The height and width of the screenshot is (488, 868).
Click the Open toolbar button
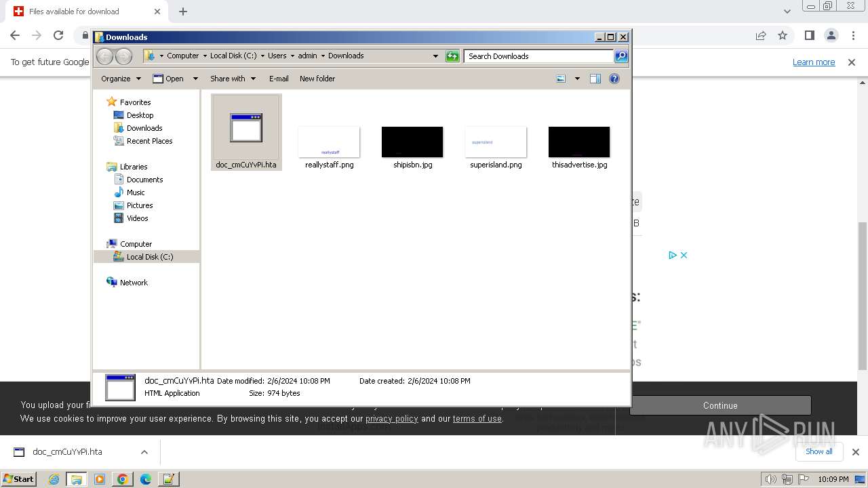pyautogui.click(x=168, y=79)
